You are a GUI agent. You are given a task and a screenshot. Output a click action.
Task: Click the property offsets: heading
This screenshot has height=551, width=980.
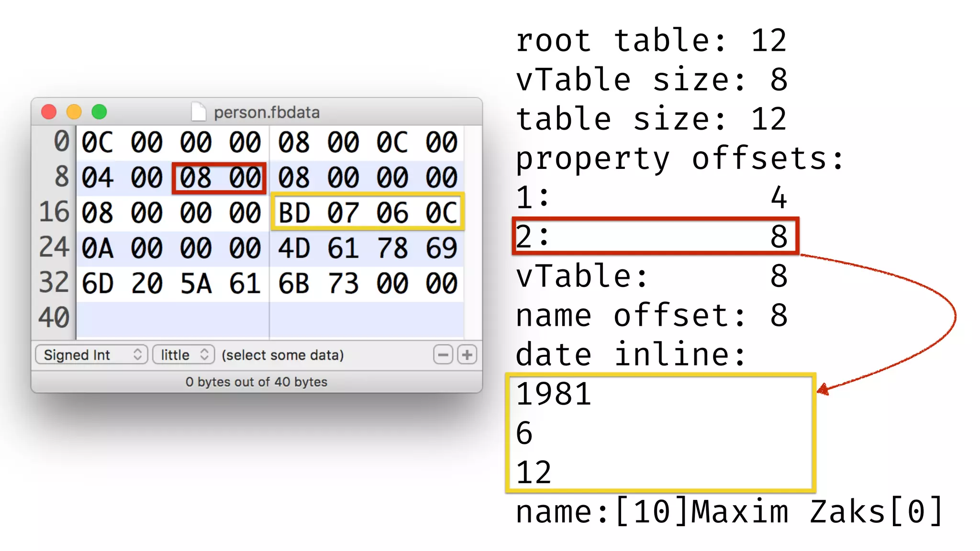[680, 159]
